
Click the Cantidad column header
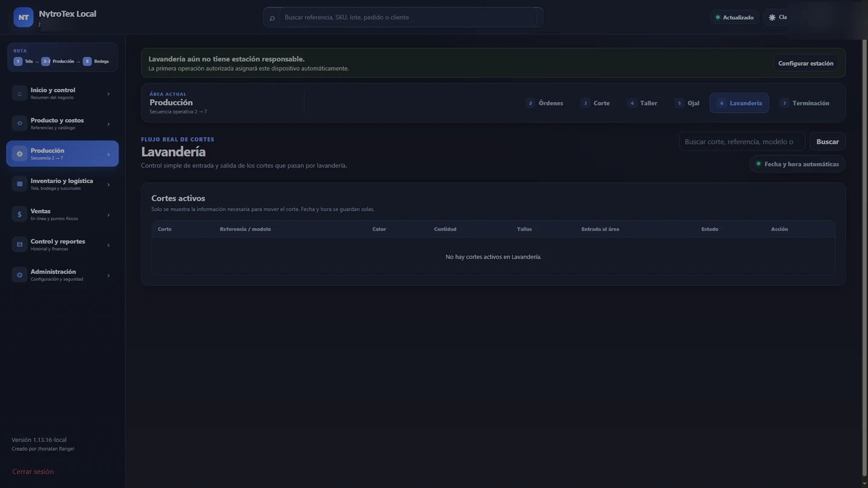click(x=445, y=229)
